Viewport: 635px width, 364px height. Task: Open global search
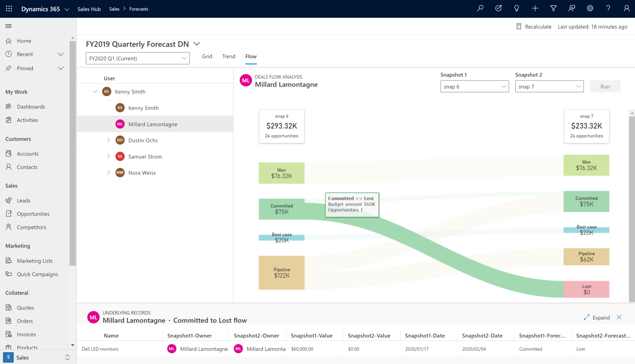click(480, 8)
